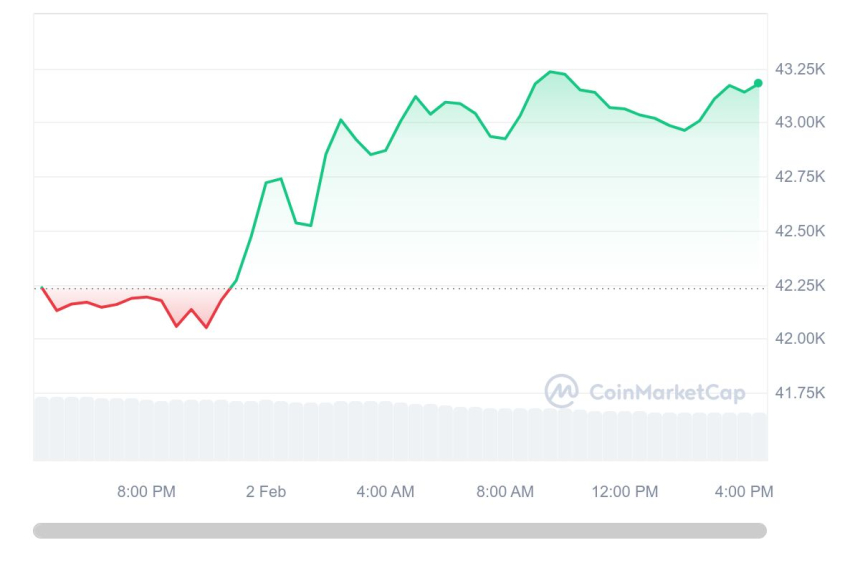Click the 42.50K price axis label
This screenshot has width=860, height=573.
(x=801, y=231)
